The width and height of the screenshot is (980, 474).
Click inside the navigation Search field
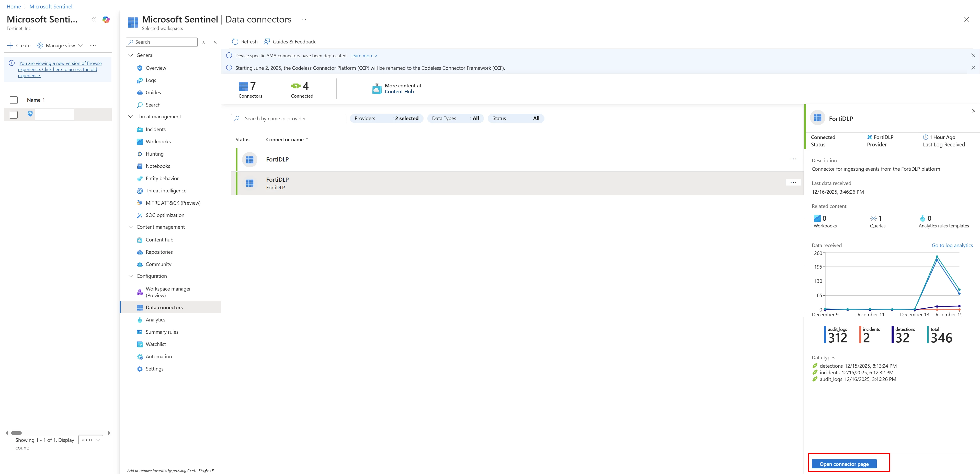coord(162,42)
